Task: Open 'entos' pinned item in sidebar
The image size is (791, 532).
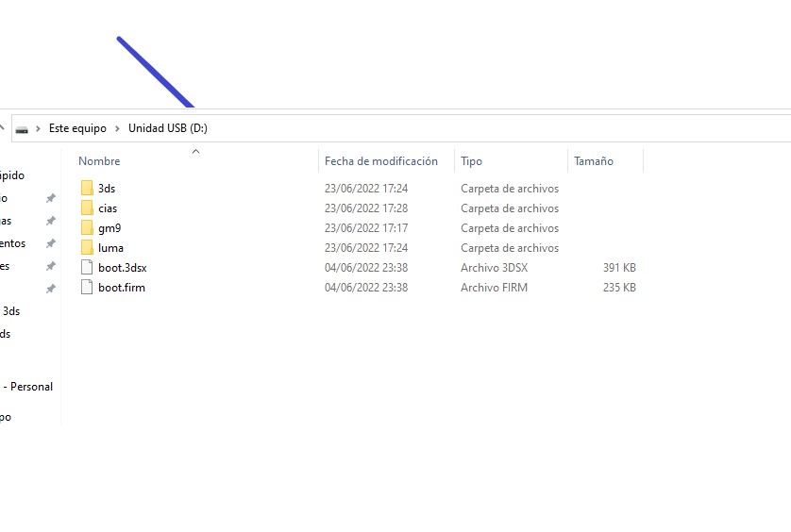Action: (12, 243)
